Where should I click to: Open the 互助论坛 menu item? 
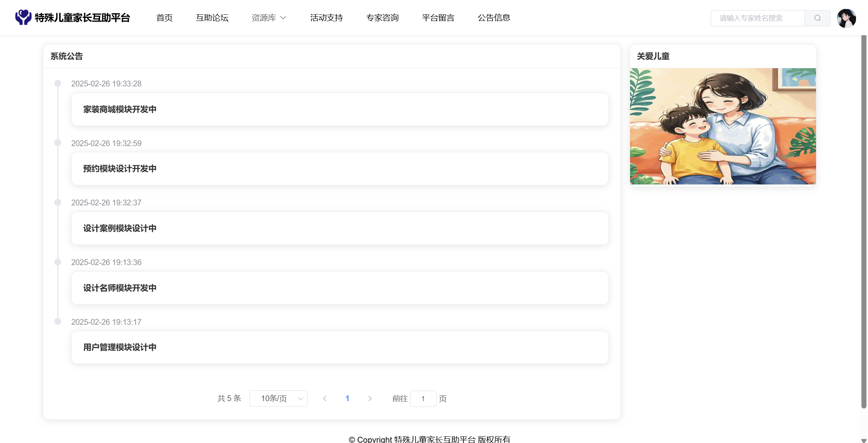[x=212, y=18]
